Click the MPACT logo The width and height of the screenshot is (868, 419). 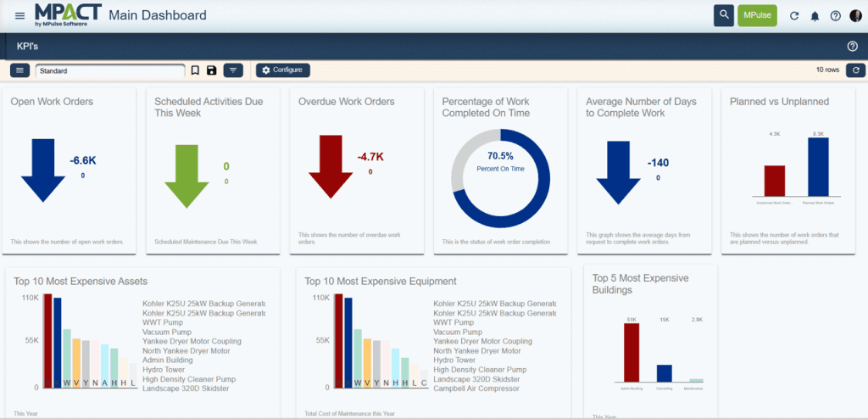pos(68,14)
